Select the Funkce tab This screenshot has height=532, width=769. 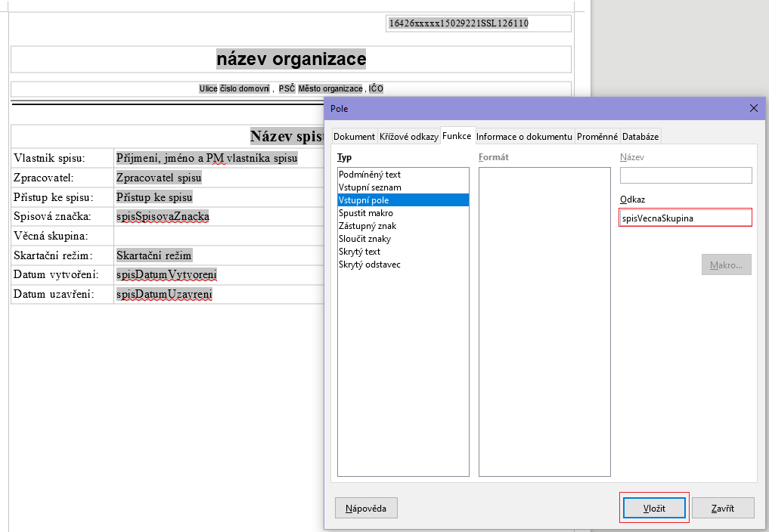coord(457,136)
